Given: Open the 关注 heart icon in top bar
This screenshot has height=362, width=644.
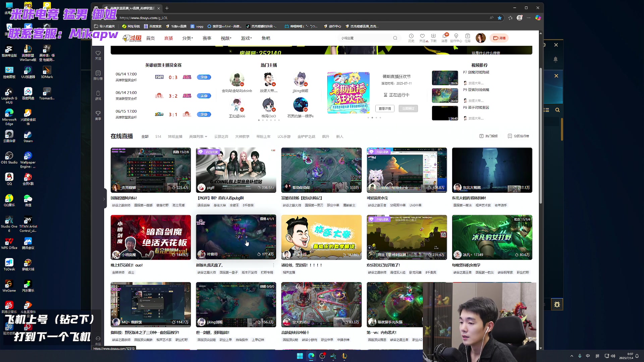Looking at the screenshot, I should pyautogui.click(x=423, y=38).
